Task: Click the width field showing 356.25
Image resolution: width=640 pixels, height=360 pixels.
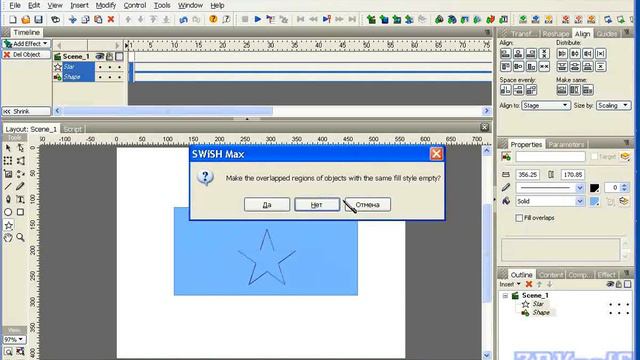Action: pyautogui.click(x=527, y=174)
